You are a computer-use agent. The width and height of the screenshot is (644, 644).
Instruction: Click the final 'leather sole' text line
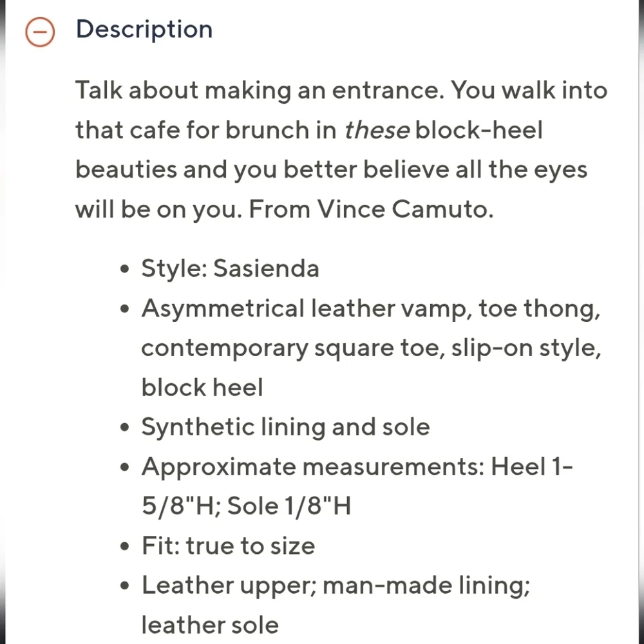tap(210, 625)
